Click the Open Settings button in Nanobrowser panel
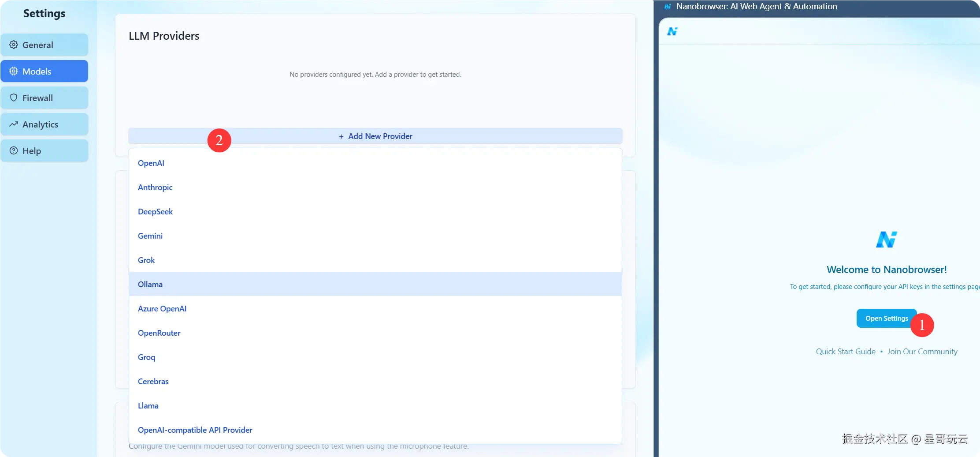980x457 pixels. [x=887, y=318]
